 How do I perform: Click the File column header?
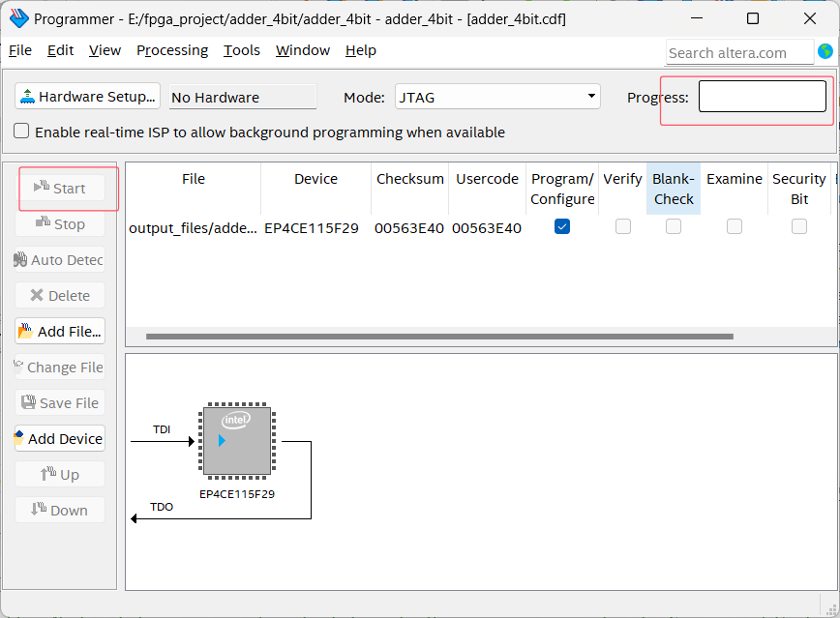click(x=194, y=189)
